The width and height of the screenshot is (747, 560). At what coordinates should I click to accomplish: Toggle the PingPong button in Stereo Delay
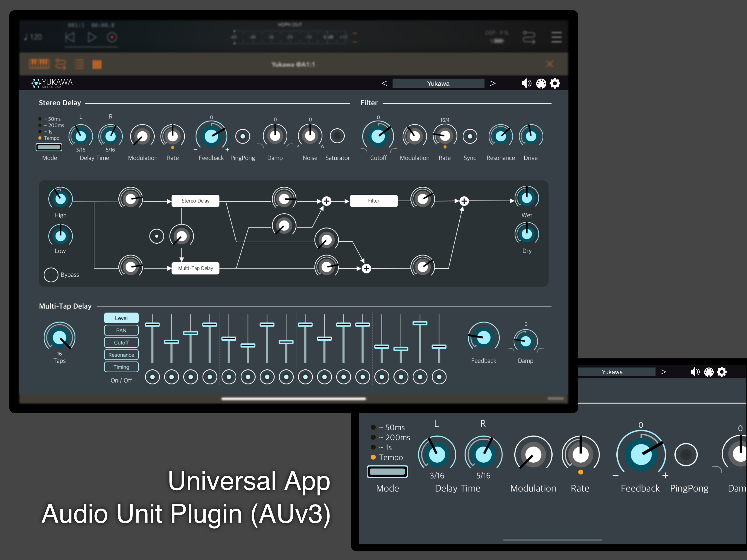tap(243, 136)
